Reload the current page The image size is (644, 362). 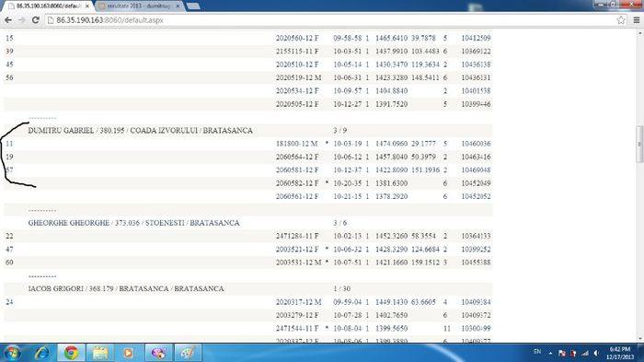click(x=36, y=19)
